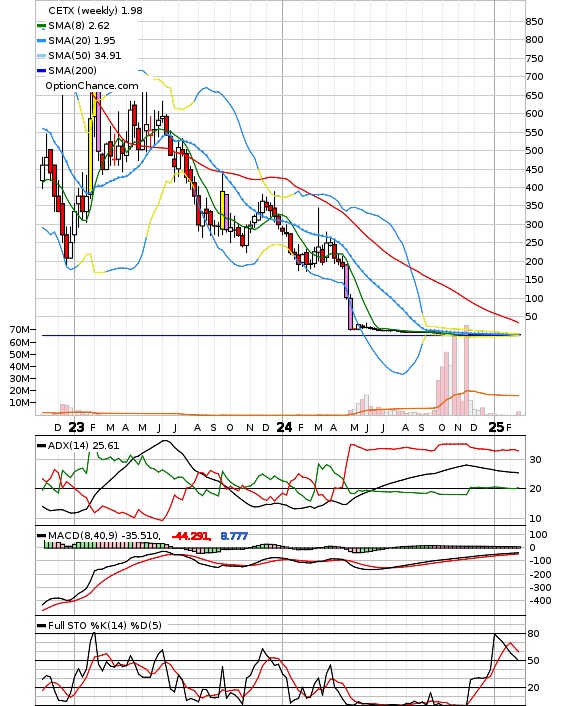The image size is (566, 706).
Task: Click the black swatch beside Full STO
Action: coord(41,625)
